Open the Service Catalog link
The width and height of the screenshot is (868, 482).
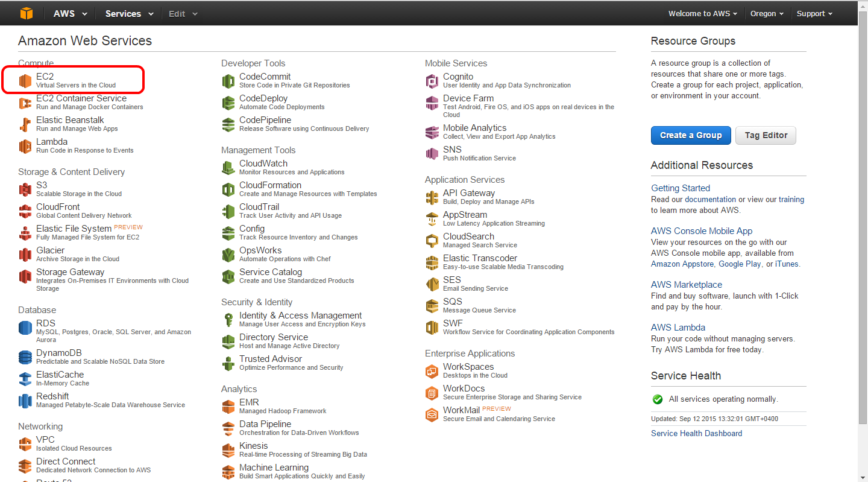point(271,272)
